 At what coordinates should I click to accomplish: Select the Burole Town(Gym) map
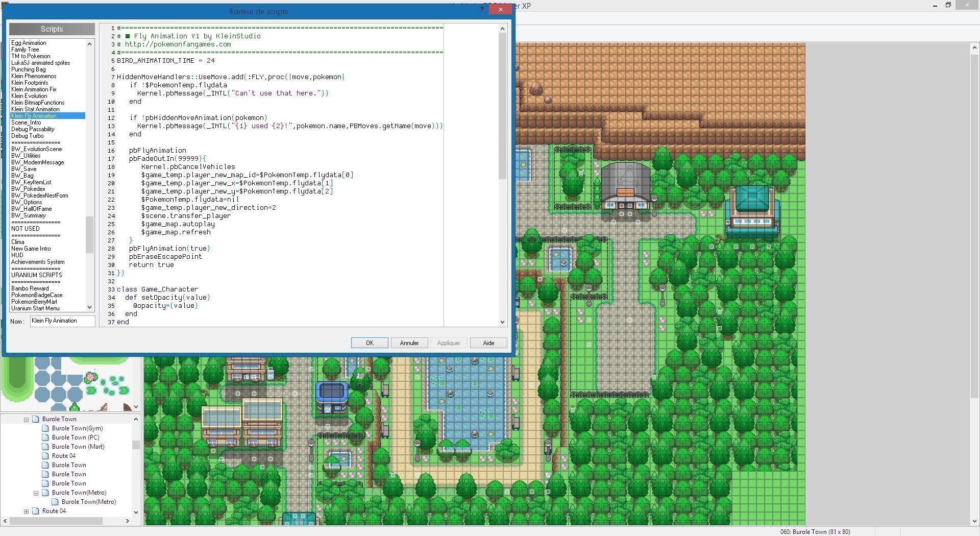click(77, 428)
